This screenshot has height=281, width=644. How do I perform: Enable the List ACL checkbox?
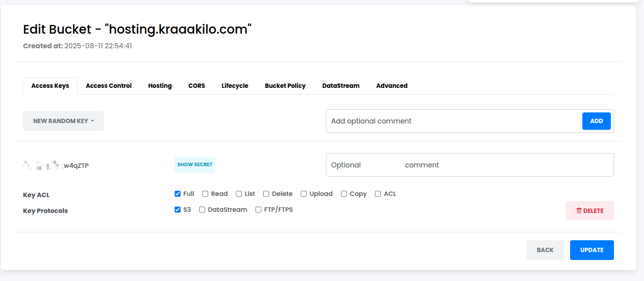click(239, 194)
